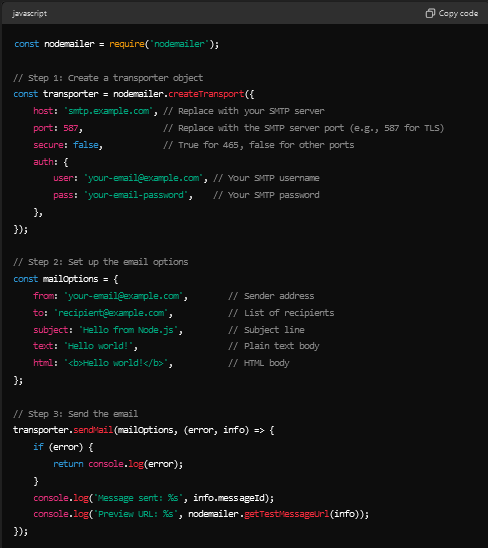Screen dimensions: 488x548
Task: Click the Step 3 Send the email comment
Action: coord(76,414)
